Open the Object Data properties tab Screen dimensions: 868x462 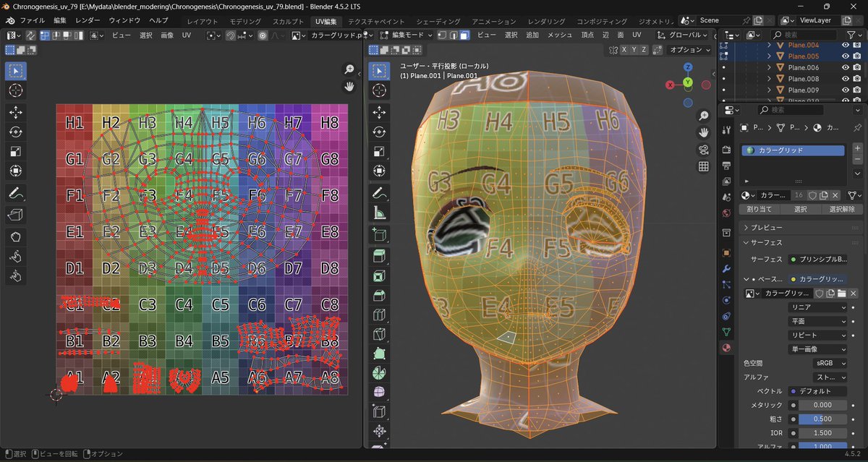tap(726, 332)
